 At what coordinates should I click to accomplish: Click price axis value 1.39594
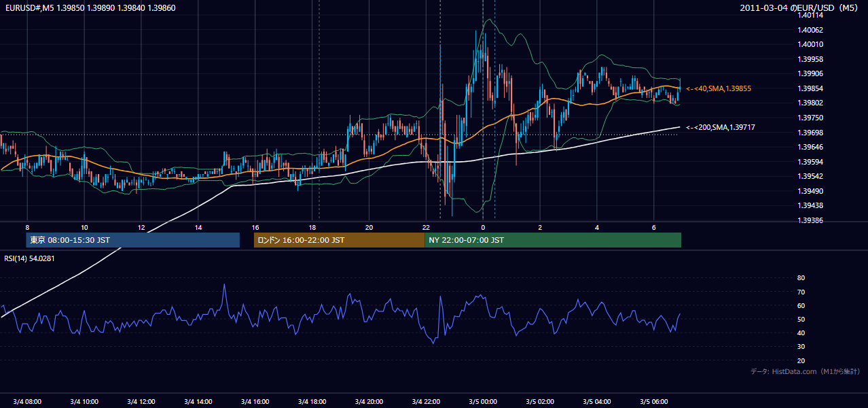click(812, 162)
